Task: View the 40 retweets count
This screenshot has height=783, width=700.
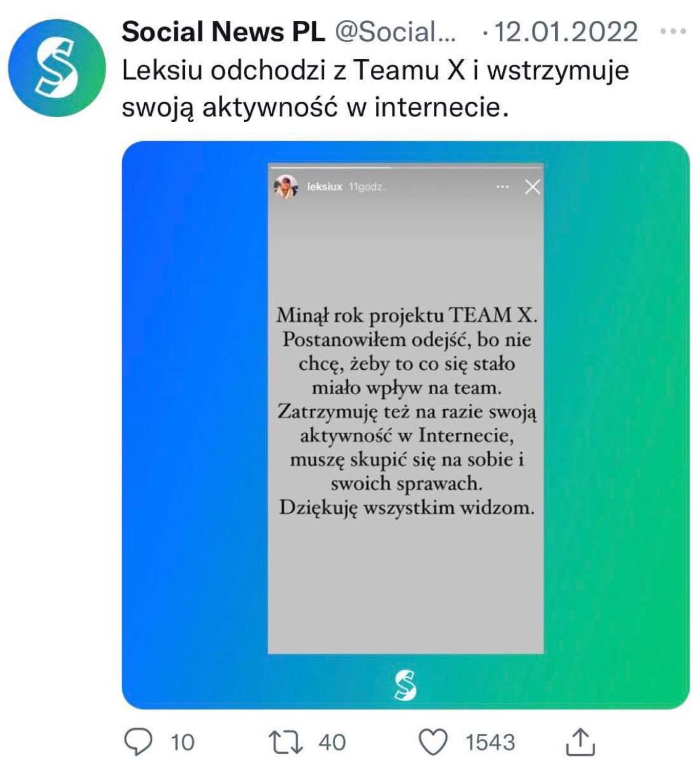Action: 332,742
